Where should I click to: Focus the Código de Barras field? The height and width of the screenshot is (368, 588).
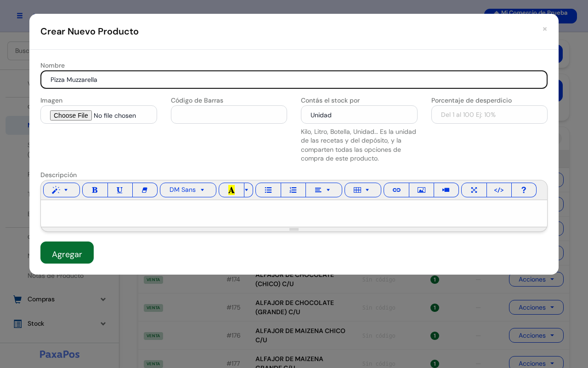[229, 115]
